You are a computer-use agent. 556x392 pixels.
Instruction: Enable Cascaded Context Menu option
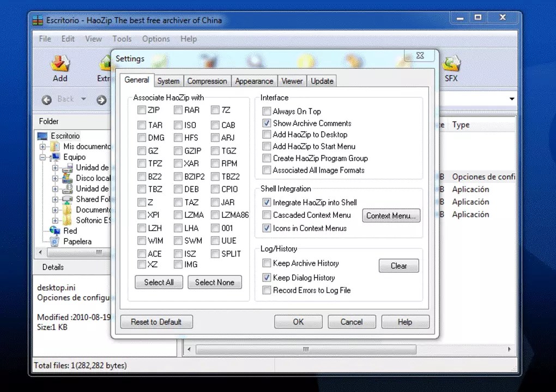tap(267, 215)
